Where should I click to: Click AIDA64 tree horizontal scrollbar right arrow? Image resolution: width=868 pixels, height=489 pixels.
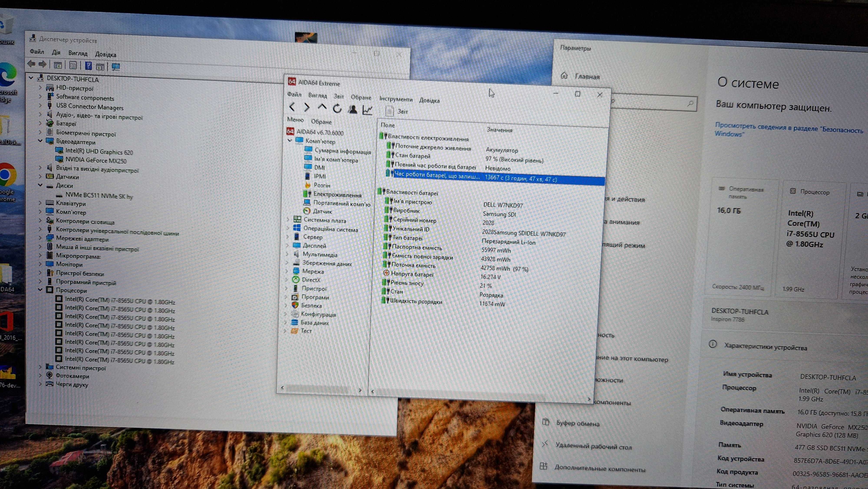coord(360,390)
